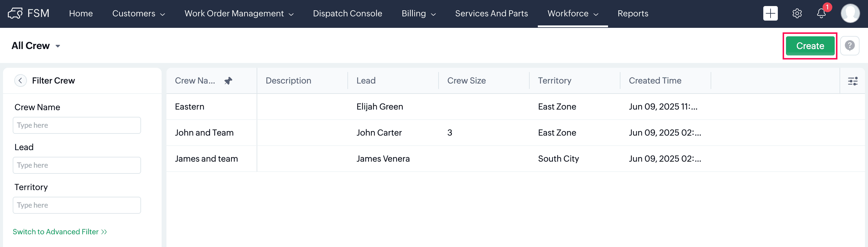Collapse the Filter Crew panel arrow
Viewport: 868px width, 247px height.
pos(21,81)
